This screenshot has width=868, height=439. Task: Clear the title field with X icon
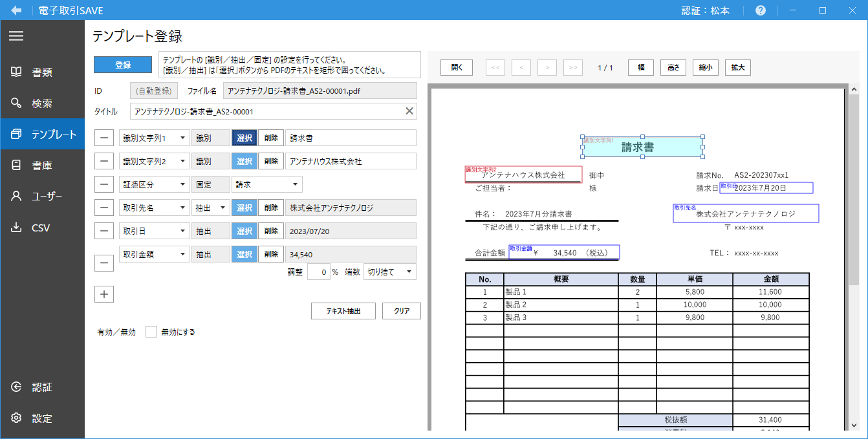(409, 111)
